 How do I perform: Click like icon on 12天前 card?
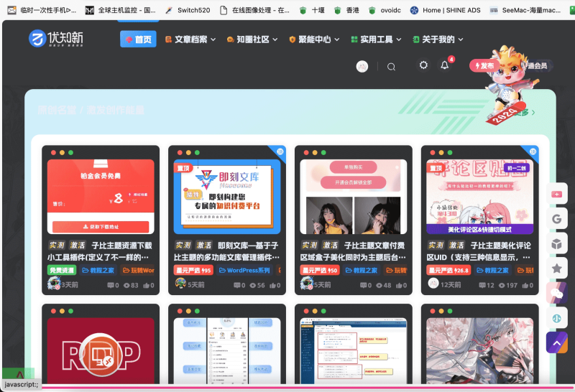click(x=525, y=286)
